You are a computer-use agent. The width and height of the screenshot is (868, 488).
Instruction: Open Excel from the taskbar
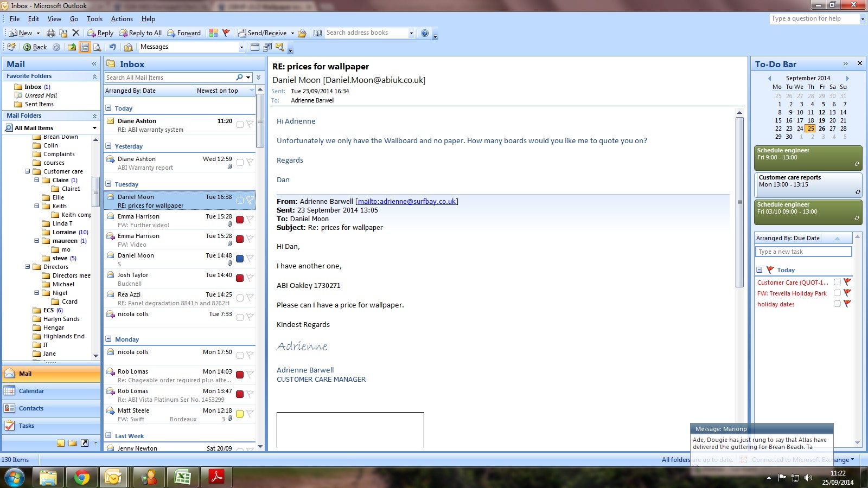click(x=183, y=477)
